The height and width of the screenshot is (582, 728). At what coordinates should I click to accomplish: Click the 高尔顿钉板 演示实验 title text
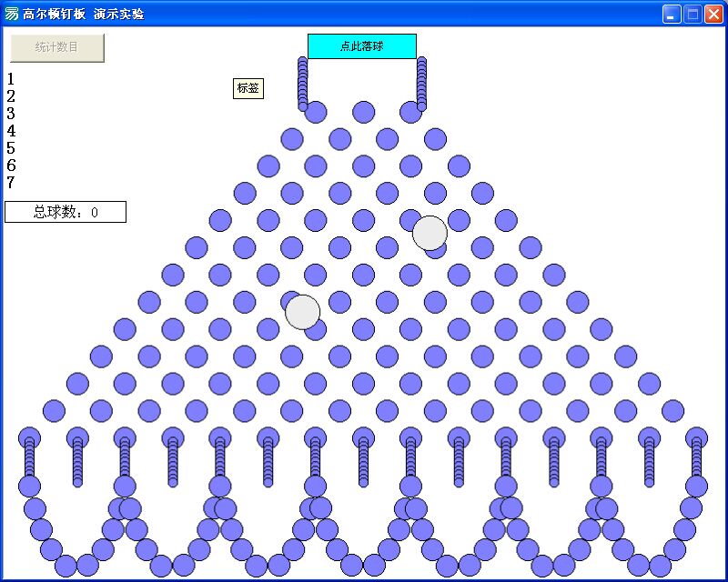84,15
